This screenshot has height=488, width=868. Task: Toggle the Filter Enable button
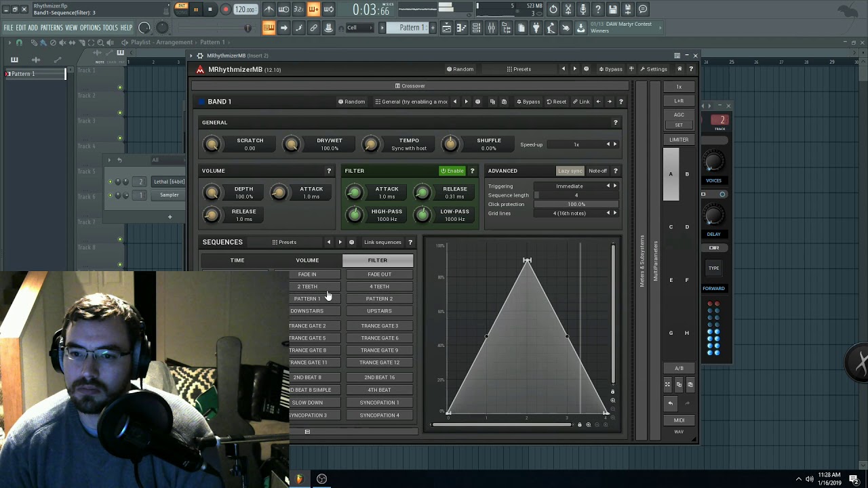452,171
